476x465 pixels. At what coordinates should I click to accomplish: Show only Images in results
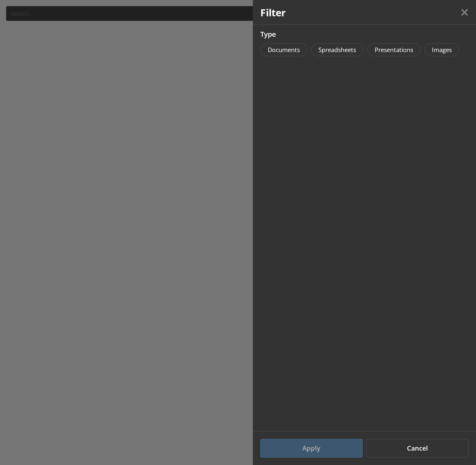pos(442,50)
